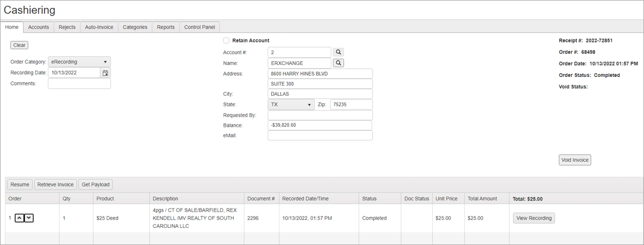Click the eMail input field
The image size is (644, 245).
[320, 136]
